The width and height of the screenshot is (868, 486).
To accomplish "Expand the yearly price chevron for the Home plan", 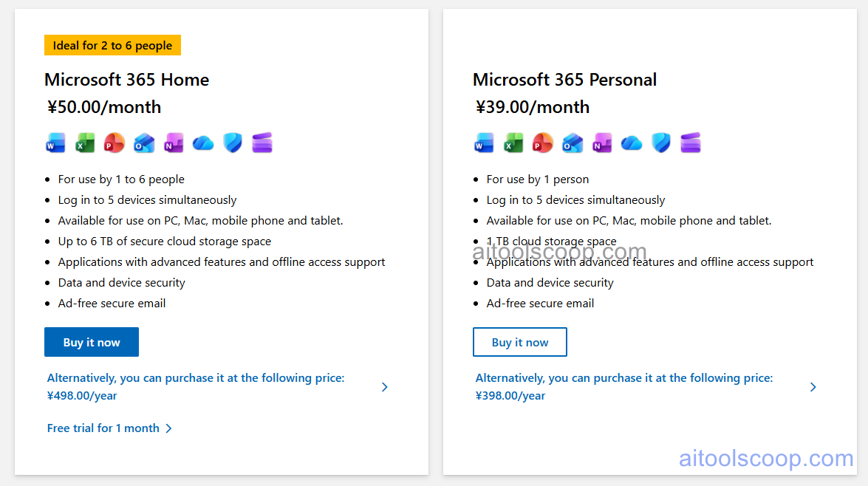I will (x=384, y=386).
